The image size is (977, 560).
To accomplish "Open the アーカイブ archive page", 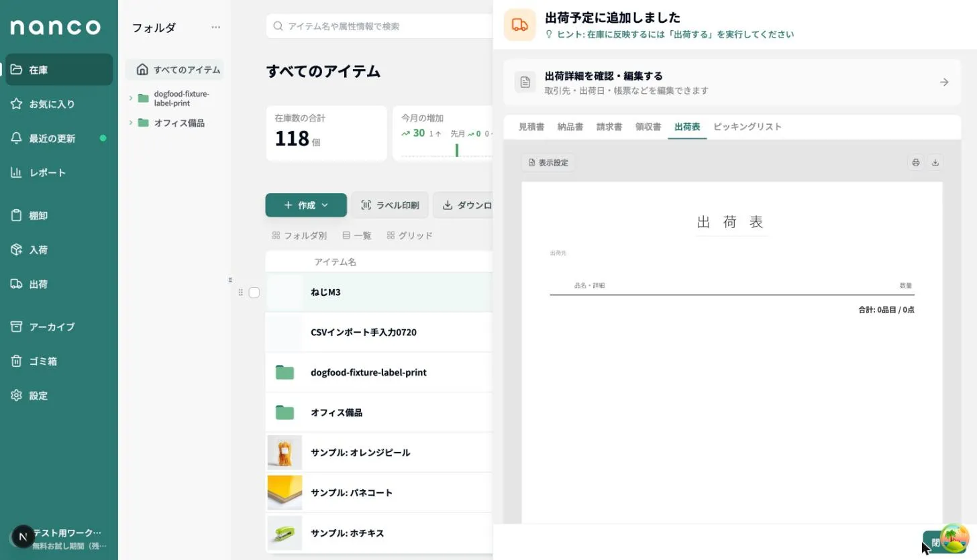I will point(59,327).
